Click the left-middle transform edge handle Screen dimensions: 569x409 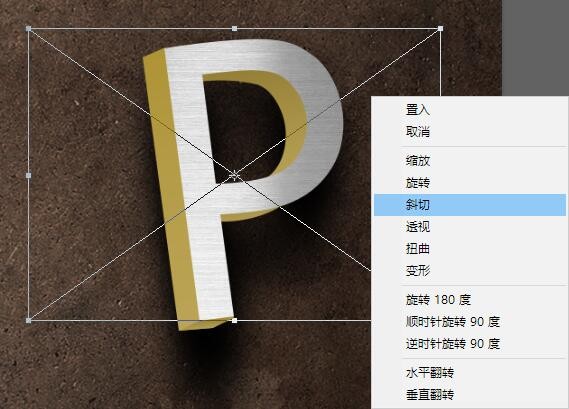pyautogui.click(x=29, y=176)
